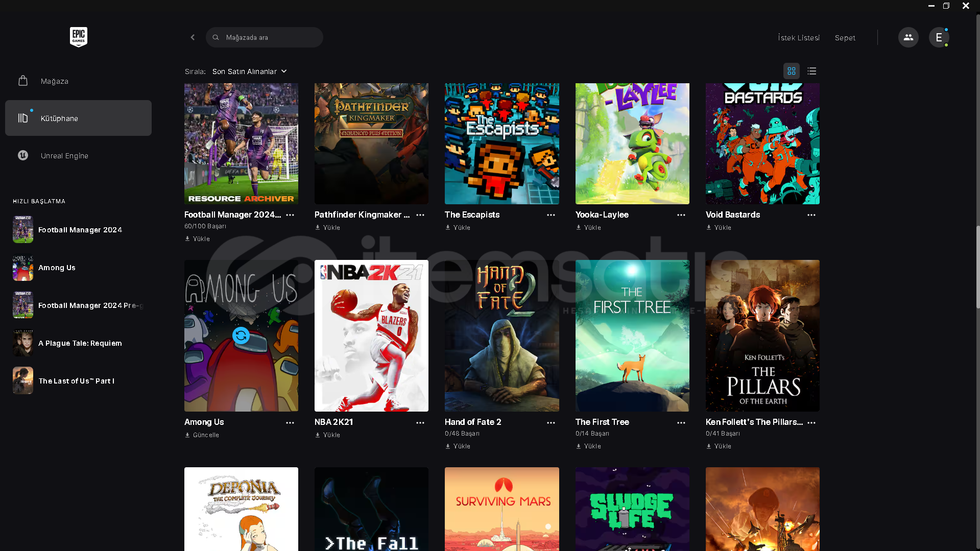This screenshot has width=980, height=551.
Task: Open The Escapists cover art
Action: [502, 143]
